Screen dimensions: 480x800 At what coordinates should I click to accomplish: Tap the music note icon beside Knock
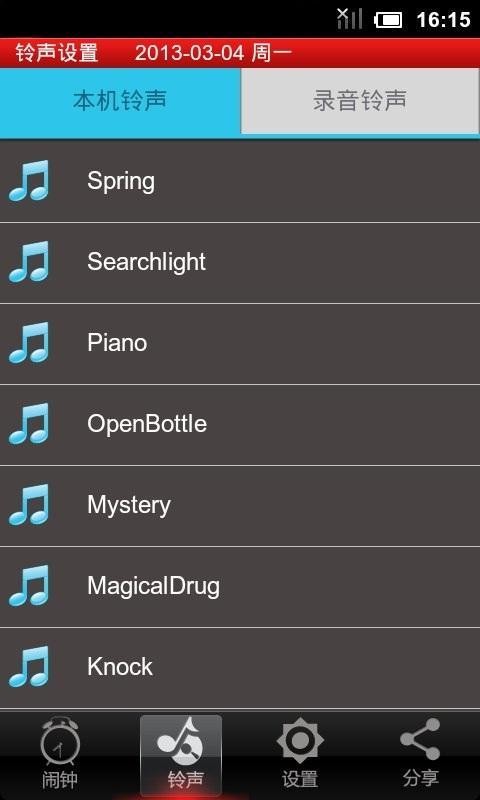[29, 666]
